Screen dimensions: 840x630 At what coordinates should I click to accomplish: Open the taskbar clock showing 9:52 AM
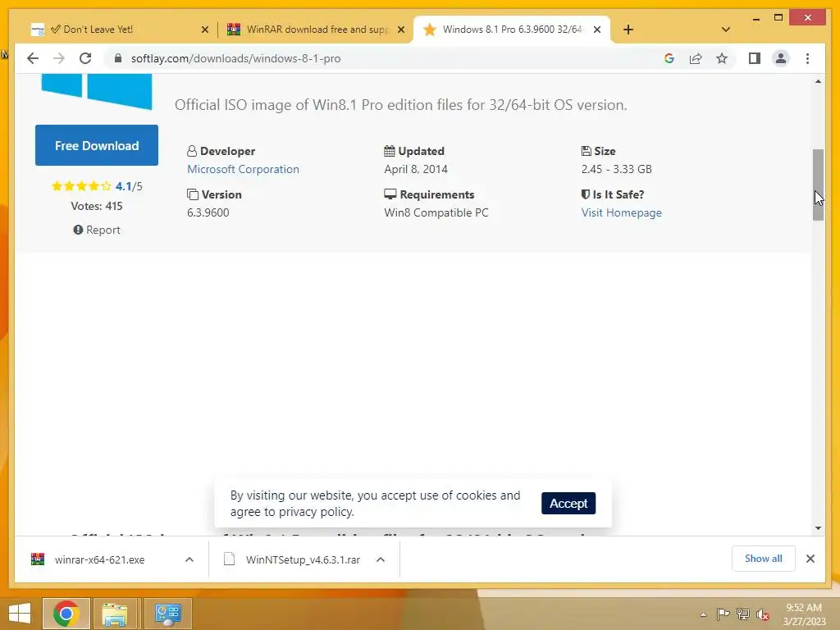tap(804, 614)
